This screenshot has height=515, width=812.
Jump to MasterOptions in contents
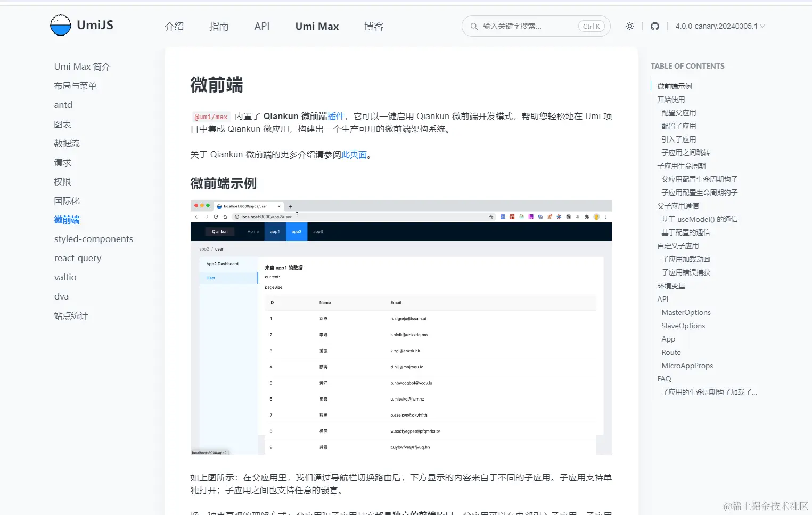[x=686, y=312]
